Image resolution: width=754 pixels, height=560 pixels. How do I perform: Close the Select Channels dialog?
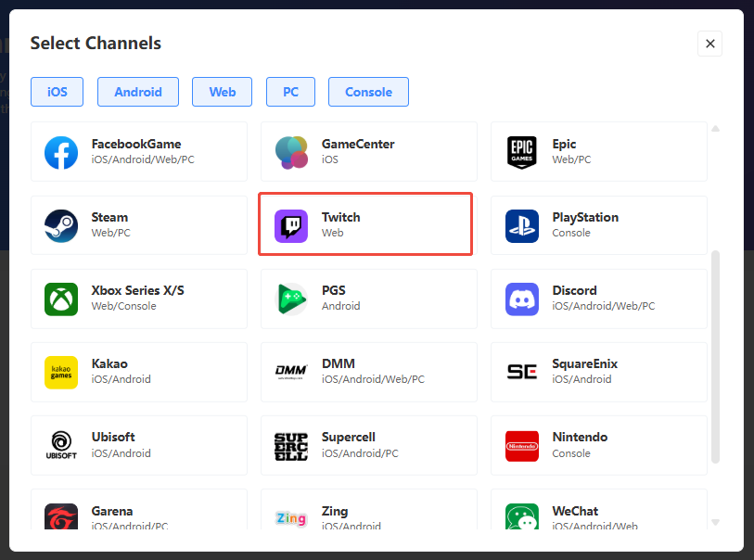click(709, 44)
